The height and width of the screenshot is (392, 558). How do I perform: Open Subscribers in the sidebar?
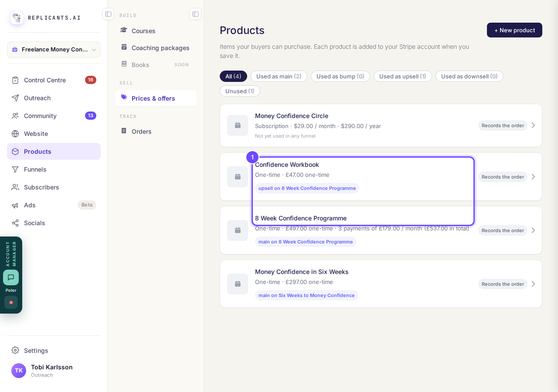point(54,187)
